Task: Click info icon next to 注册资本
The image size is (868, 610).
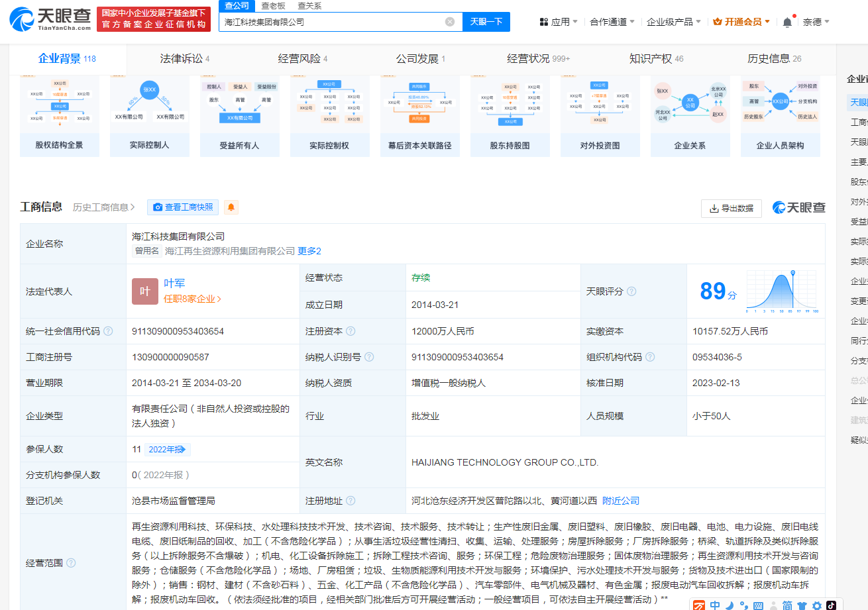Action: click(351, 331)
